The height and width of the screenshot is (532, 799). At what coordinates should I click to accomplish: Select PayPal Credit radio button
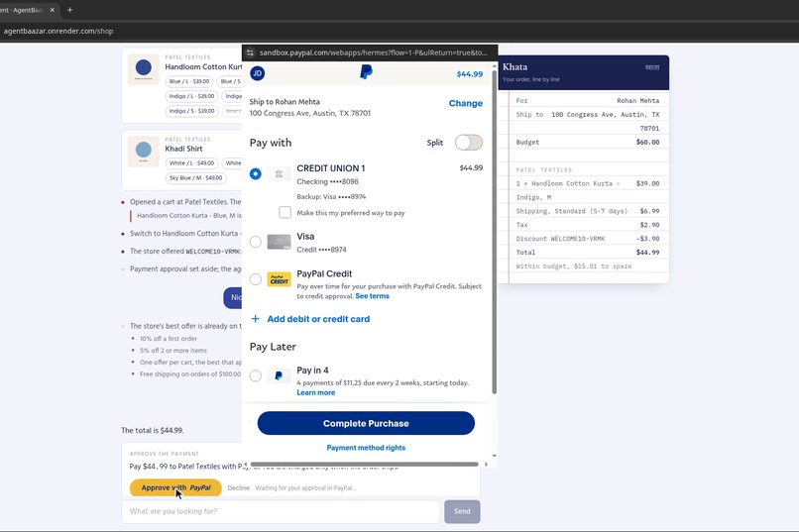click(x=256, y=279)
